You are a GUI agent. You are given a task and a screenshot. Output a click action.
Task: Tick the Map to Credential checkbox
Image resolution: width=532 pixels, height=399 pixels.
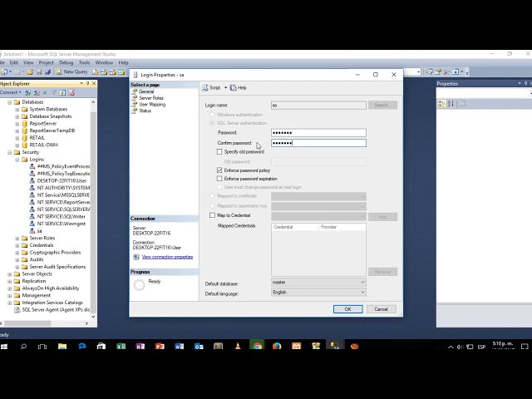213,215
